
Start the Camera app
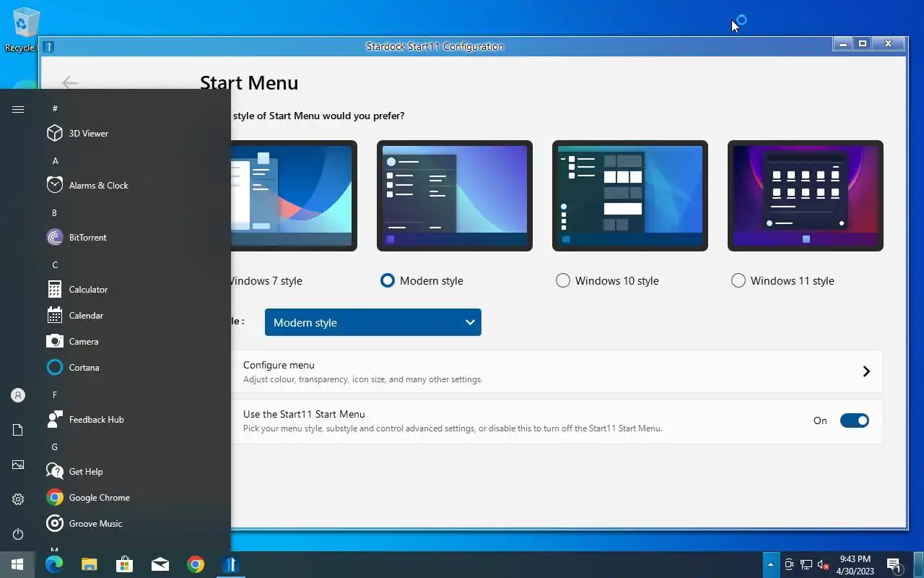[136, 341]
